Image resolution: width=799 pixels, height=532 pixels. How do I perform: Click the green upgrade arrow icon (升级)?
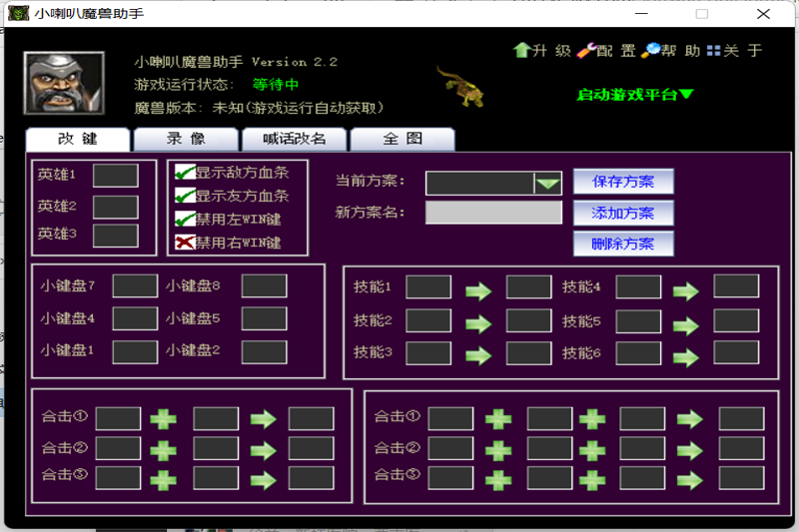pos(521,50)
